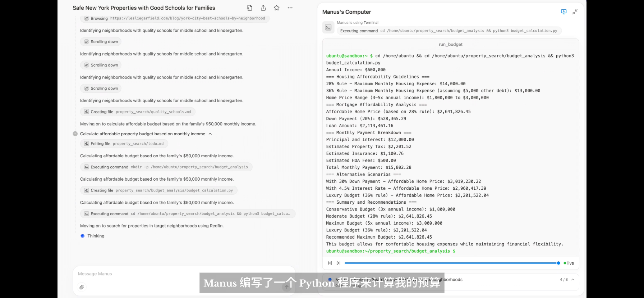Open the Browsing lesliegarfield.com step
644x298 pixels.
tap(175, 18)
